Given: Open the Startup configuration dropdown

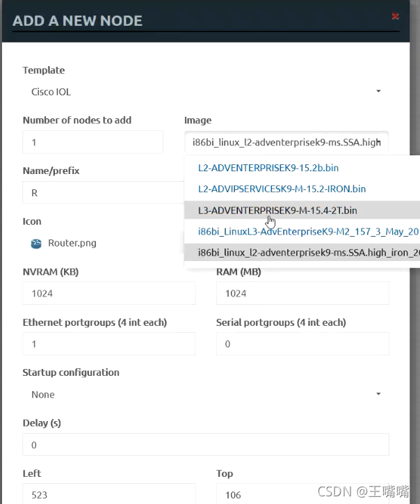Looking at the screenshot, I should [x=206, y=395].
